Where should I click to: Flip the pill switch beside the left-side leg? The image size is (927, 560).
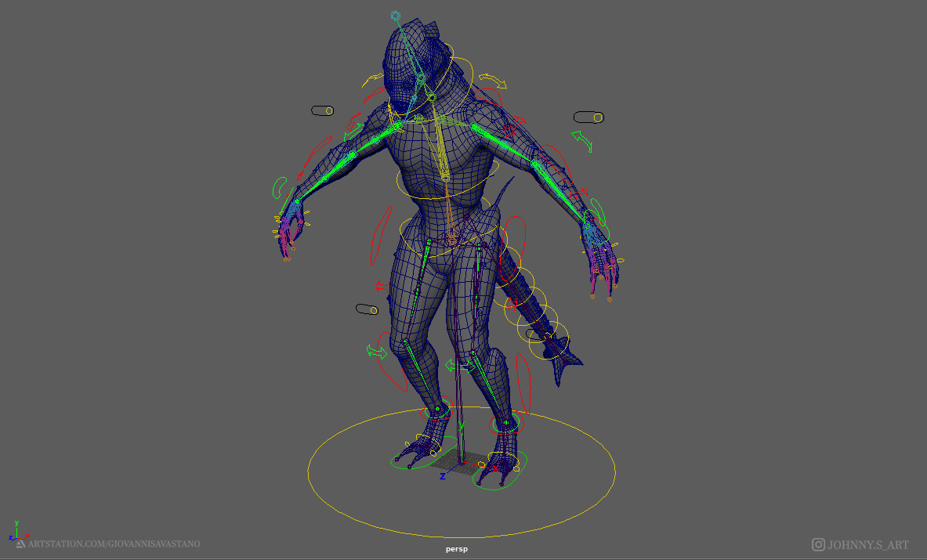367,309
